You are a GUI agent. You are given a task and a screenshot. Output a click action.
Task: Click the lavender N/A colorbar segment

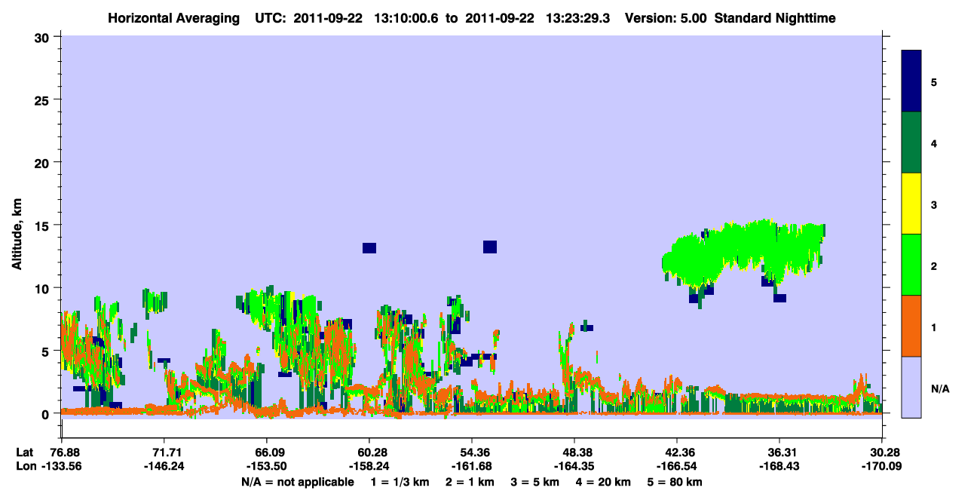[911, 387]
